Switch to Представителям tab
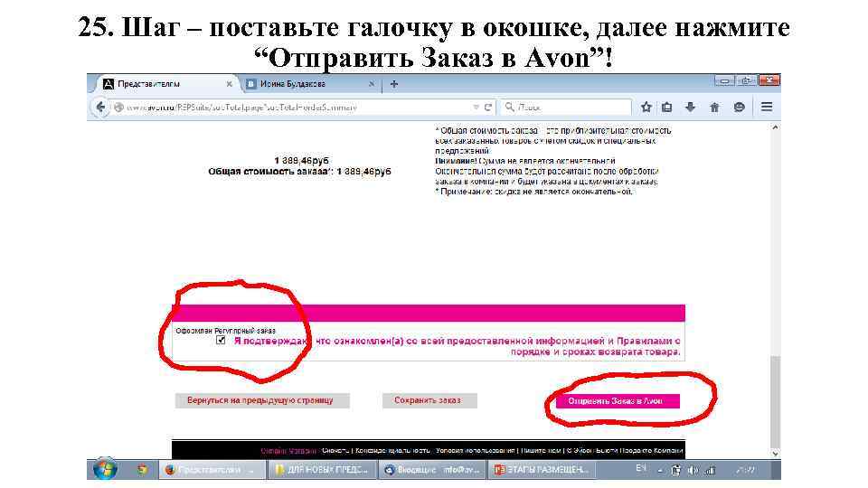Screen dimensions: 868x488 pos(166,84)
